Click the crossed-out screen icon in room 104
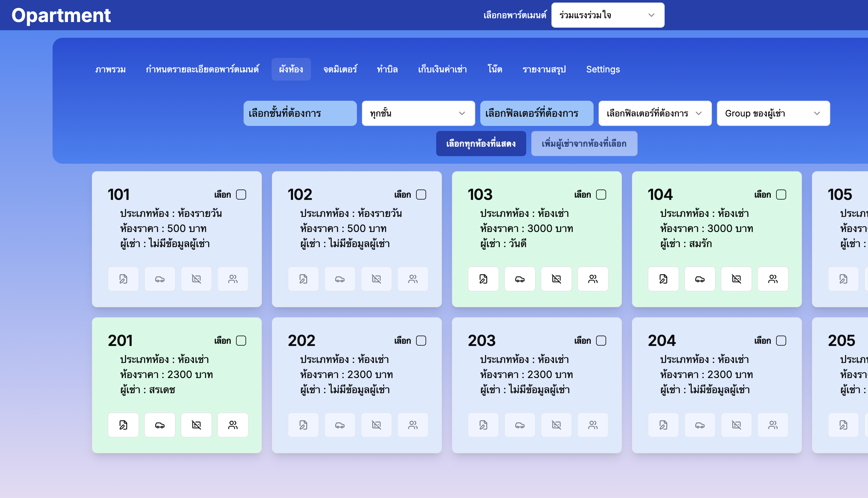The width and height of the screenshot is (868, 498). tap(736, 279)
